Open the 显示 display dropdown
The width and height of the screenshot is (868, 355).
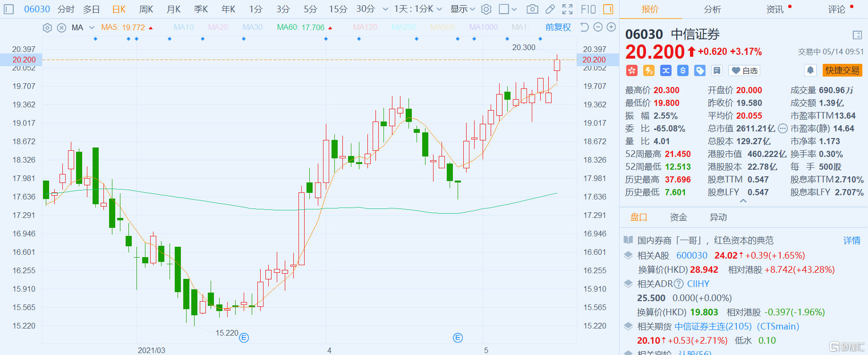click(x=462, y=9)
